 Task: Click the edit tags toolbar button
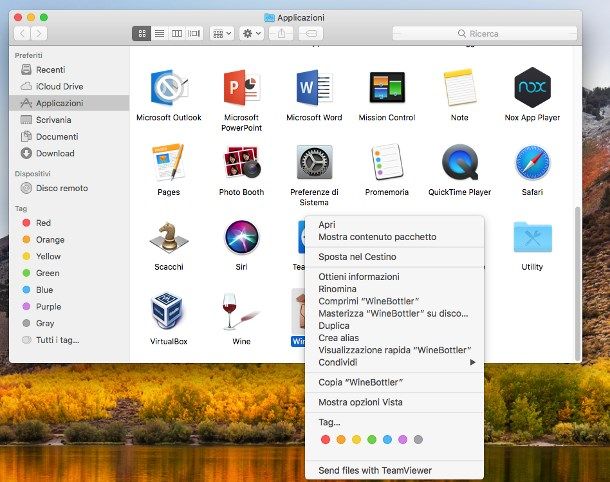(x=310, y=33)
